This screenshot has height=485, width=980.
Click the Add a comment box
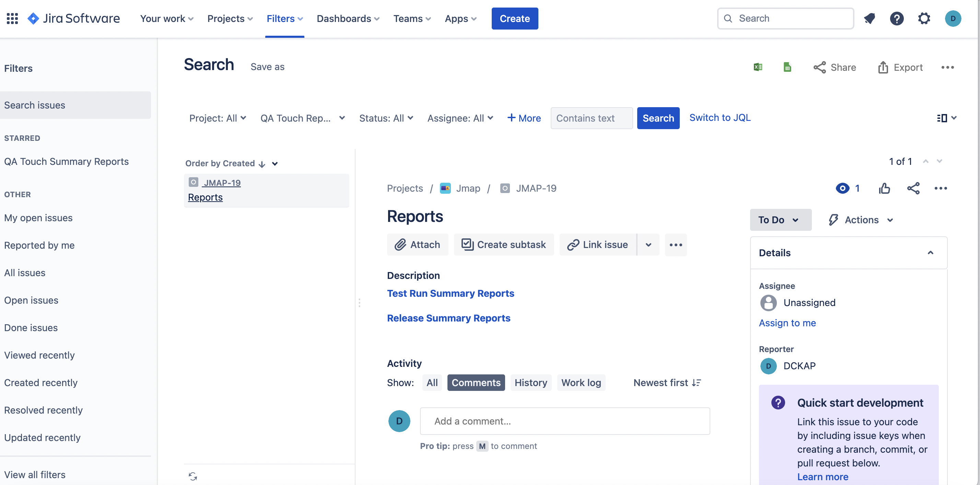point(564,421)
